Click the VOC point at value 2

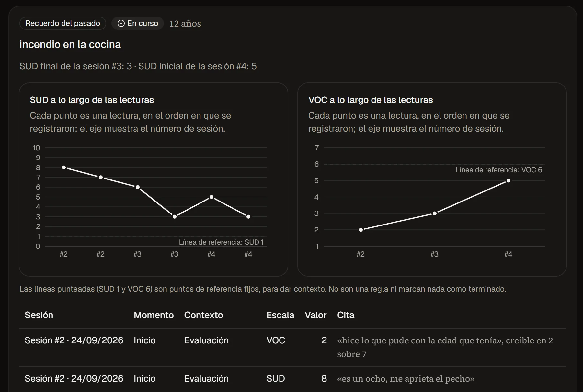(x=361, y=230)
